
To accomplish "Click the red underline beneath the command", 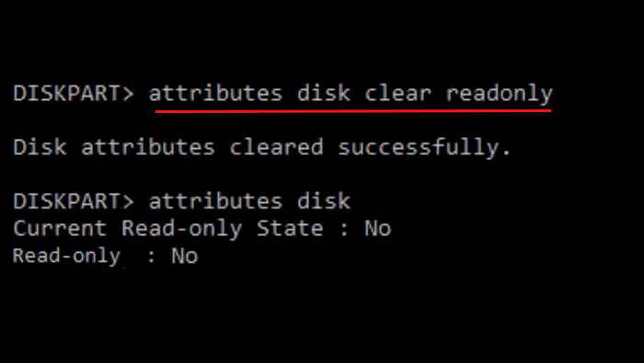I will 352,110.
